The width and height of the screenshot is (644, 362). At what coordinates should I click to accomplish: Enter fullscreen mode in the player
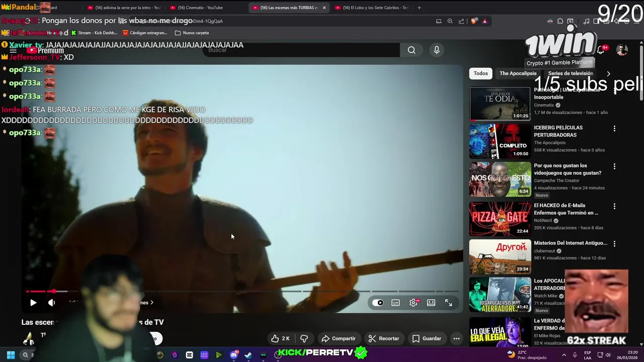pyautogui.click(x=449, y=303)
